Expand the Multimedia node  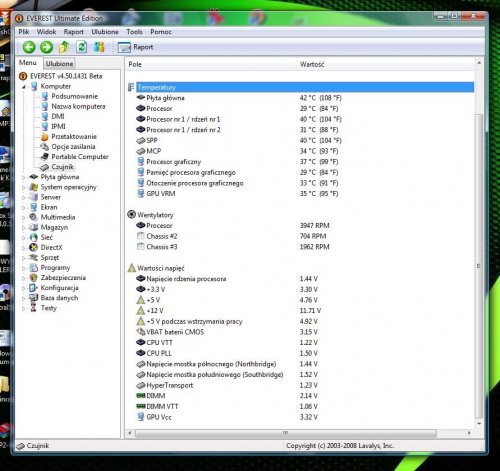click(24, 218)
